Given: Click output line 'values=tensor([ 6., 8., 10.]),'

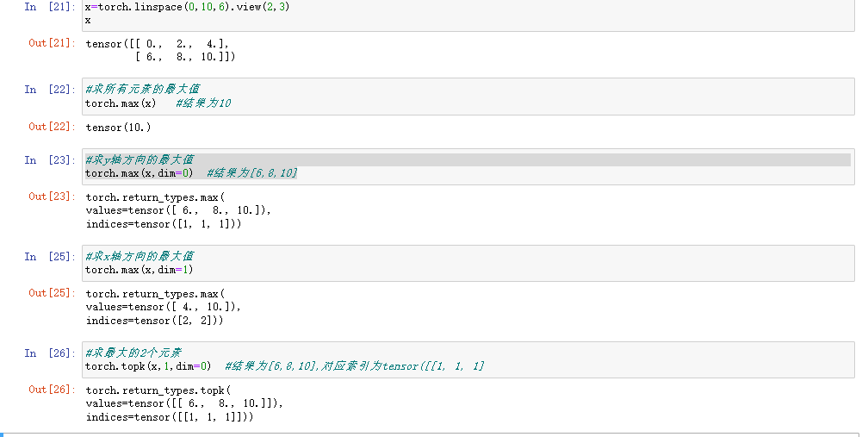Looking at the screenshot, I should (x=177, y=210).
